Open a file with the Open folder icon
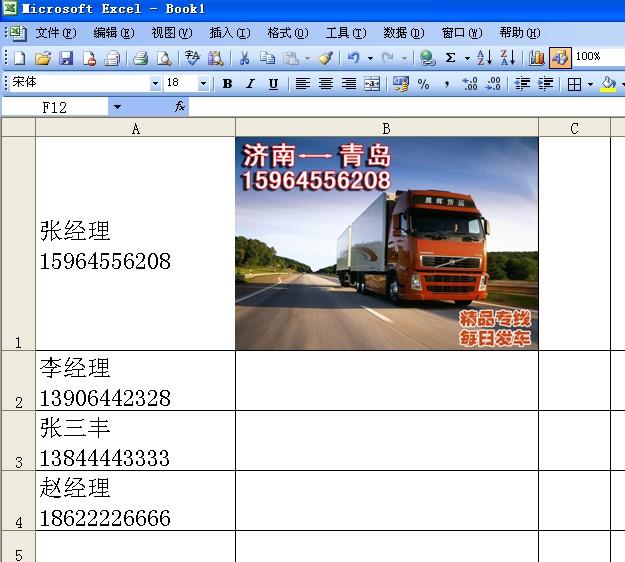Viewport: 625px width, 562px height. 43,59
